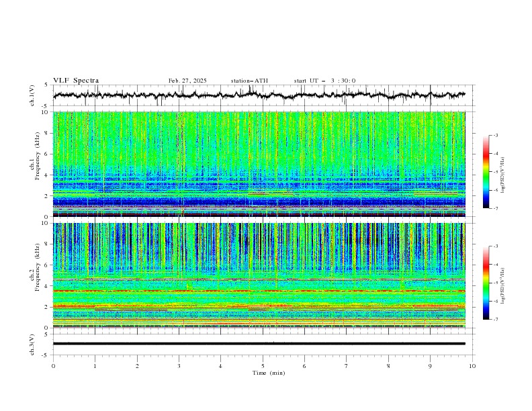Click the time-axis tick label "3"
The height and width of the screenshot is (411, 532).
tap(179, 366)
